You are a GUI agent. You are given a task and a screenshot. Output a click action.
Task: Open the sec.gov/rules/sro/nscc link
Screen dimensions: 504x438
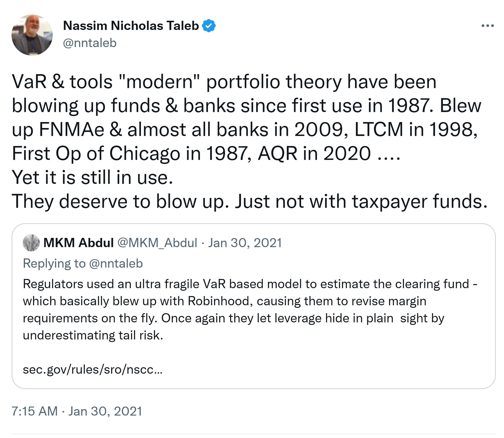(x=92, y=369)
